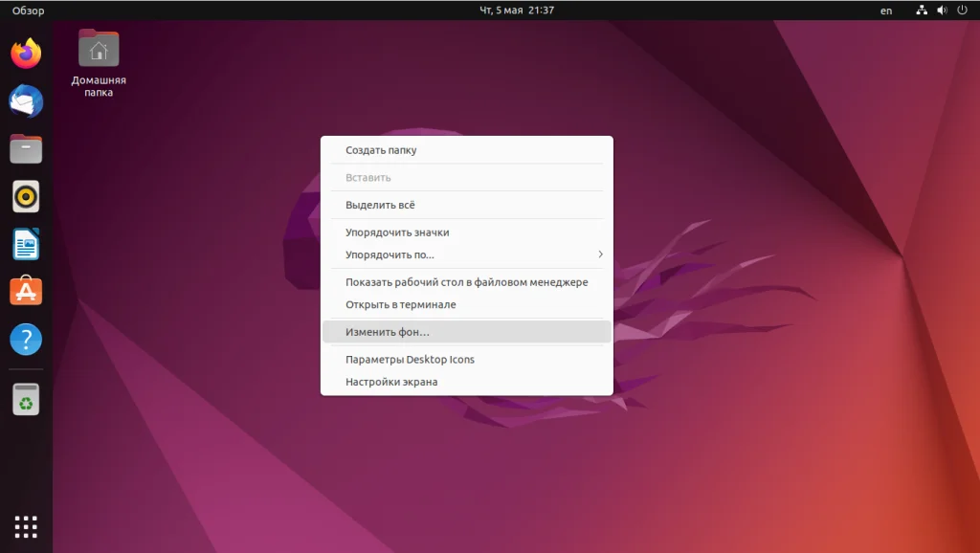Select Создать папку to make a folder
This screenshot has width=980, height=553.
[x=382, y=150]
